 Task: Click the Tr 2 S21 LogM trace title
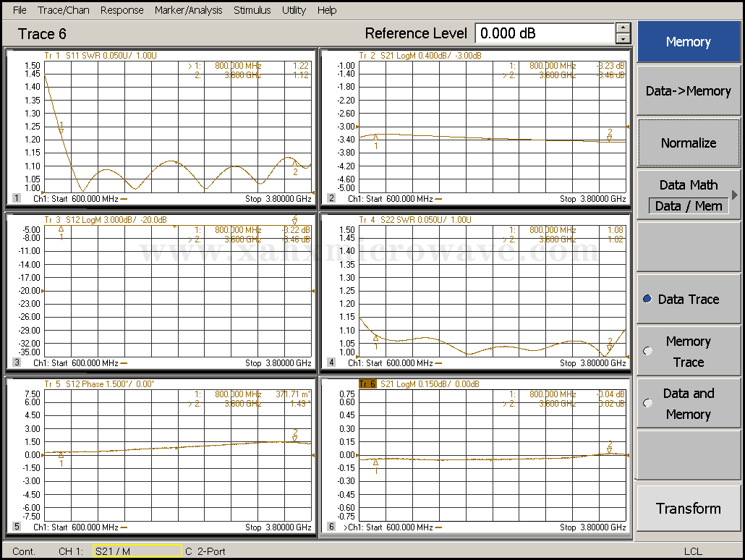point(420,55)
